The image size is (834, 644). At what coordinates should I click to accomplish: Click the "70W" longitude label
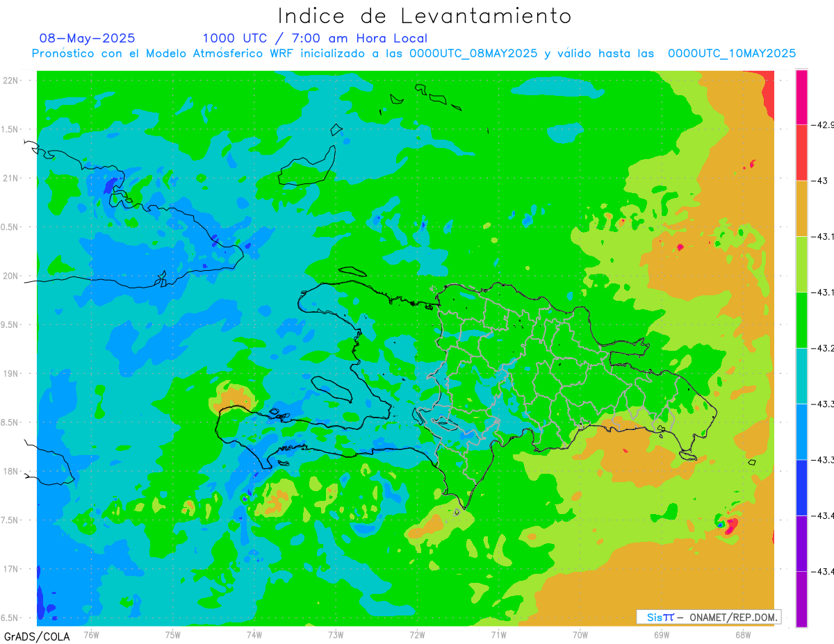(580, 634)
